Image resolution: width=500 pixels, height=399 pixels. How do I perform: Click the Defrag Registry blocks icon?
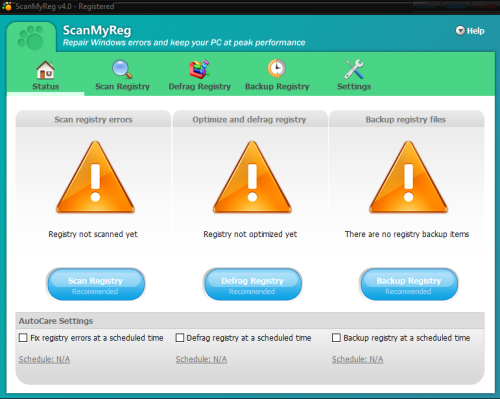199,69
